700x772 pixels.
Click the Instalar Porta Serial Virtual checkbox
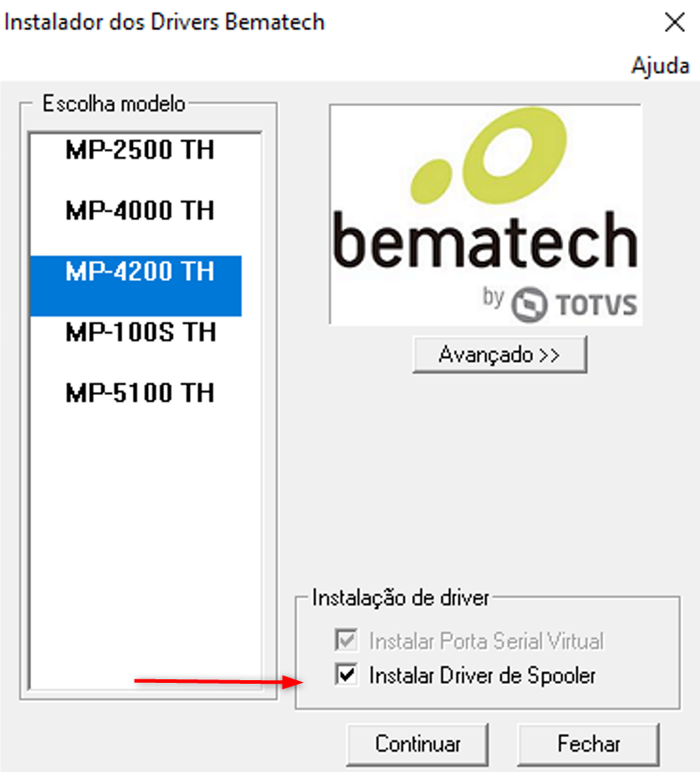click(347, 640)
